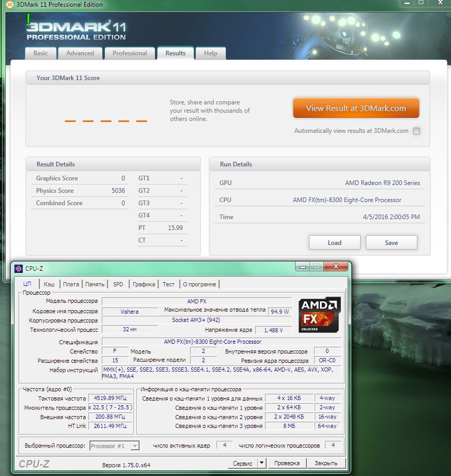Select the Тест tab
Image resolution: width=451 pixels, height=476 pixels.
168,284
